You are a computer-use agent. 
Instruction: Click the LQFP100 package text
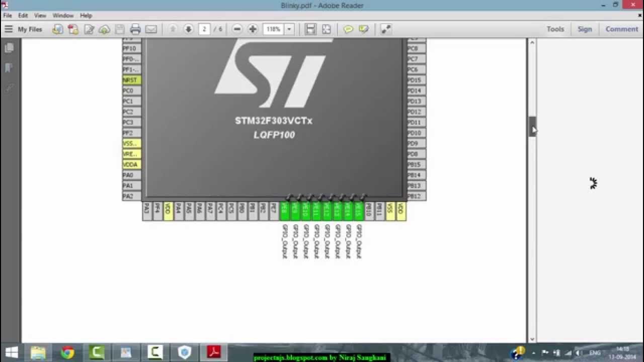[274, 135]
